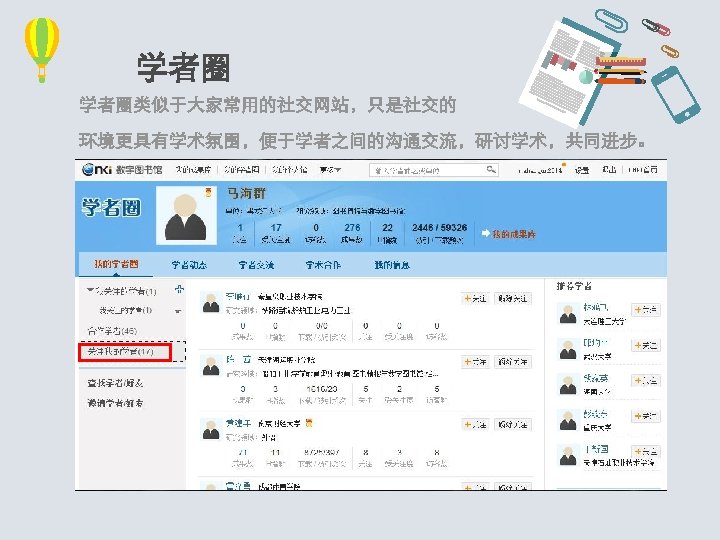Follow the second scholar with +关注
This screenshot has height=540, width=720.
point(475,362)
